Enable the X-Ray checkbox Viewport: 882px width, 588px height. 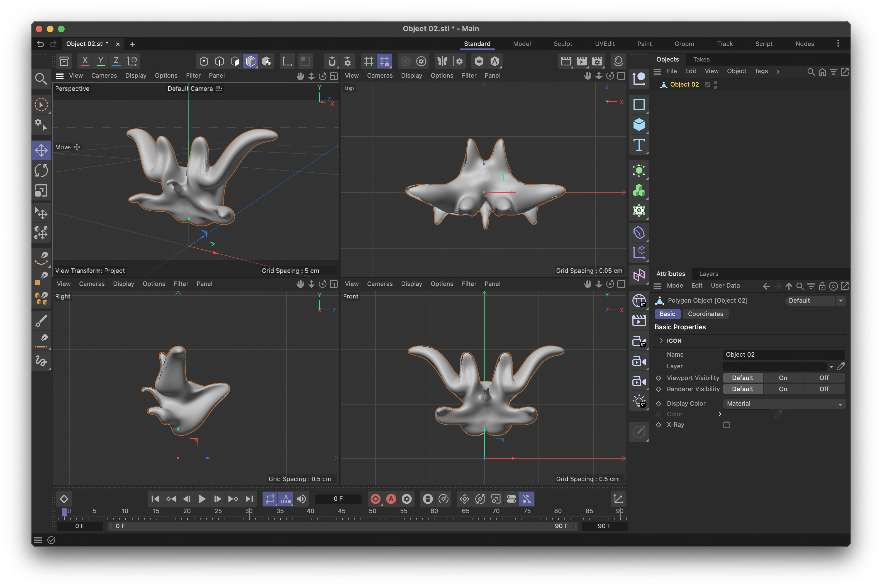(x=726, y=425)
